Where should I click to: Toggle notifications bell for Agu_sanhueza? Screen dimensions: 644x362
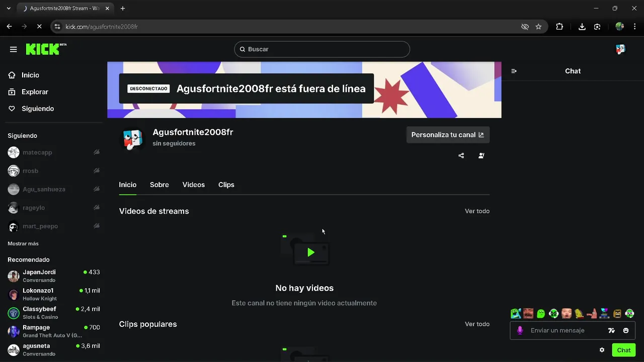[x=96, y=189]
